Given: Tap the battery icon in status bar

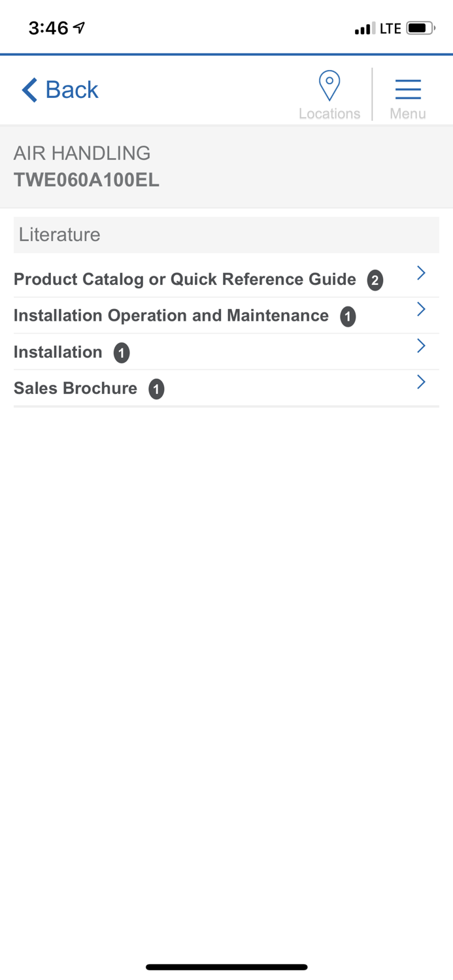Looking at the screenshot, I should tap(420, 28).
